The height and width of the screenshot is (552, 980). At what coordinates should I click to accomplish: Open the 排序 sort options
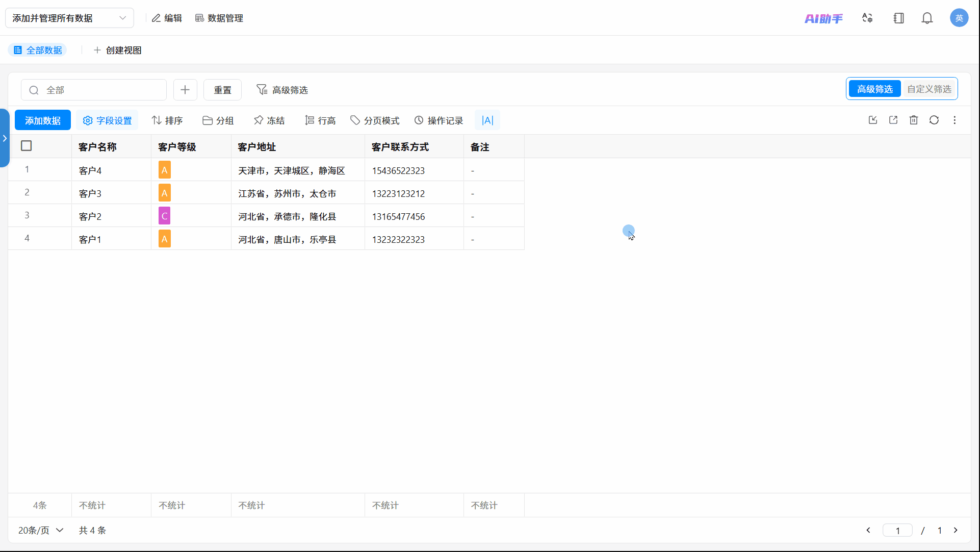click(167, 120)
